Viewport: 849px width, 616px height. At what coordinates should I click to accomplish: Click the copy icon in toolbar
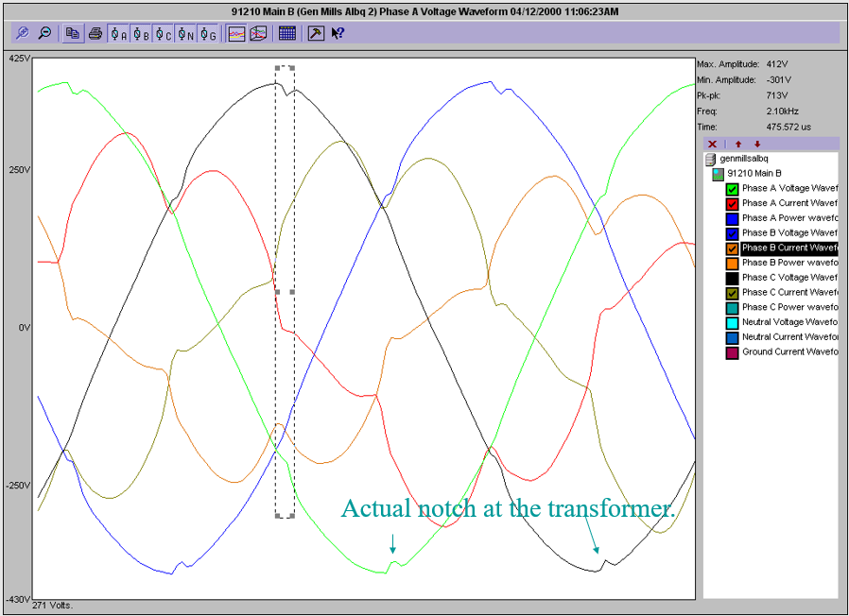pyautogui.click(x=73, y=33)
